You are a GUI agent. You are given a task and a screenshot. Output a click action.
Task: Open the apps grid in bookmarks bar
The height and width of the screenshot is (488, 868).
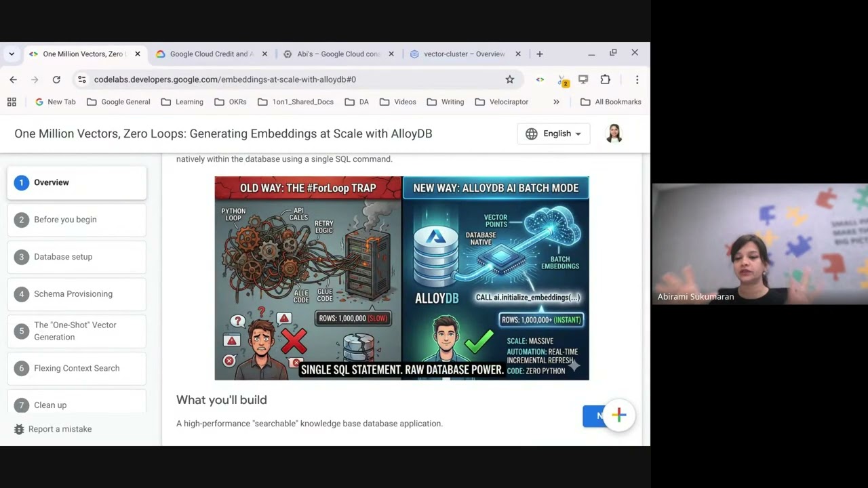[12, 102]
